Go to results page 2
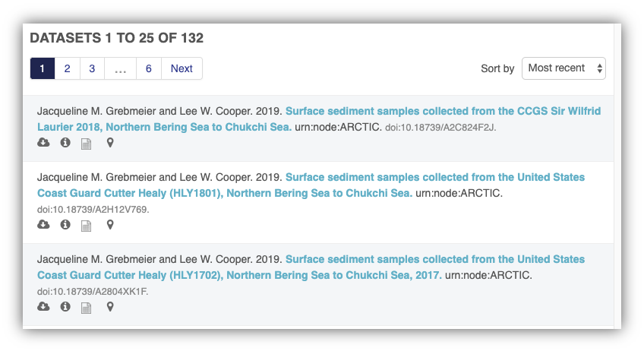The width and height of the screenshot is (644, 351). coord(67,68)
